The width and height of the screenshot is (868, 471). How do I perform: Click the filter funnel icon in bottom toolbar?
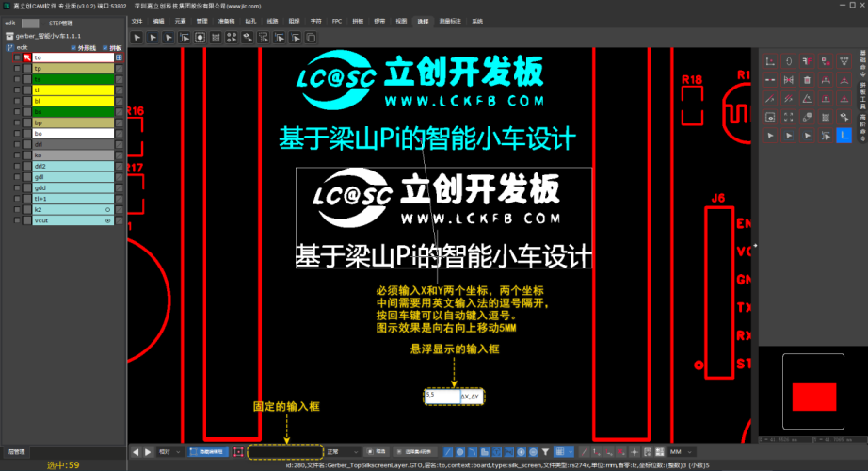[x=545, y=451]
